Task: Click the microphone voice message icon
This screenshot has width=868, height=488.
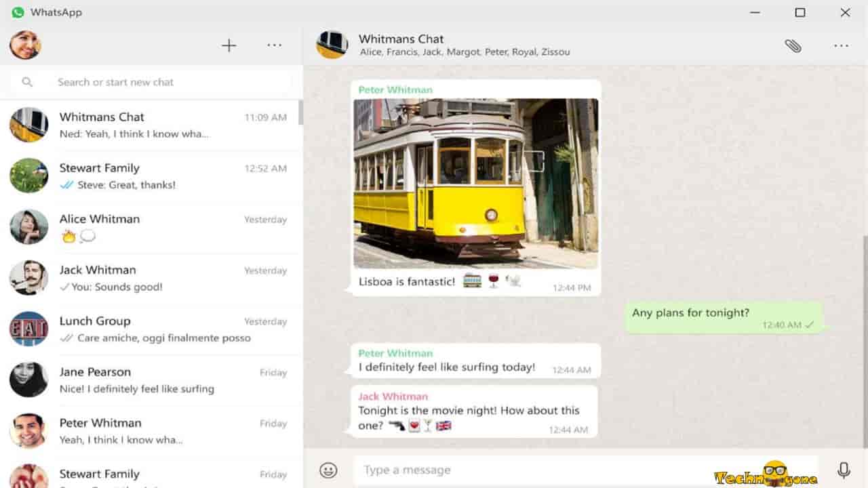Action: 843,470
